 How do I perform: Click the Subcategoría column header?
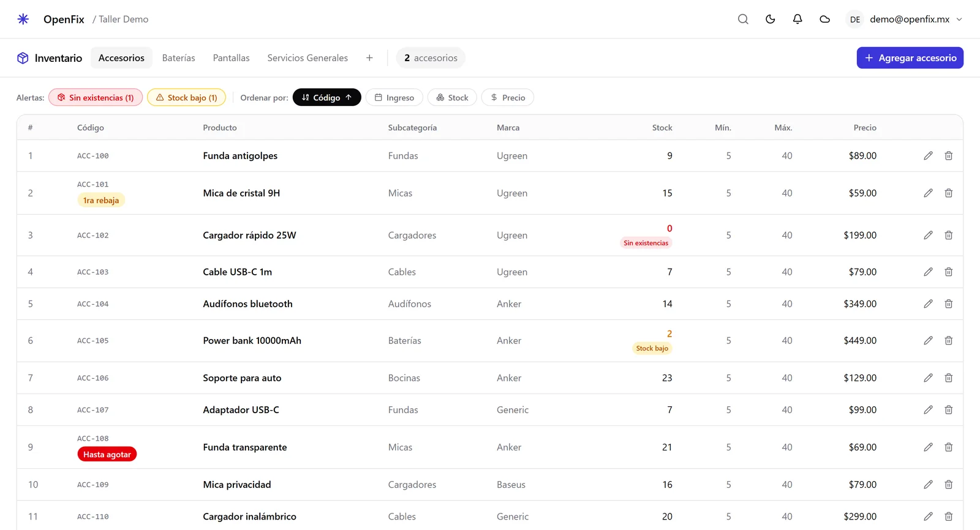(412, 127)
